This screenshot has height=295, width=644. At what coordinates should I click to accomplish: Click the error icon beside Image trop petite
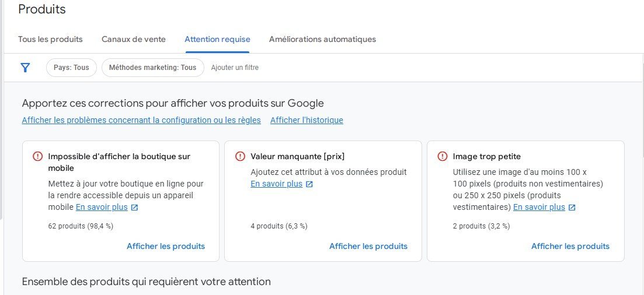[443, 156]
